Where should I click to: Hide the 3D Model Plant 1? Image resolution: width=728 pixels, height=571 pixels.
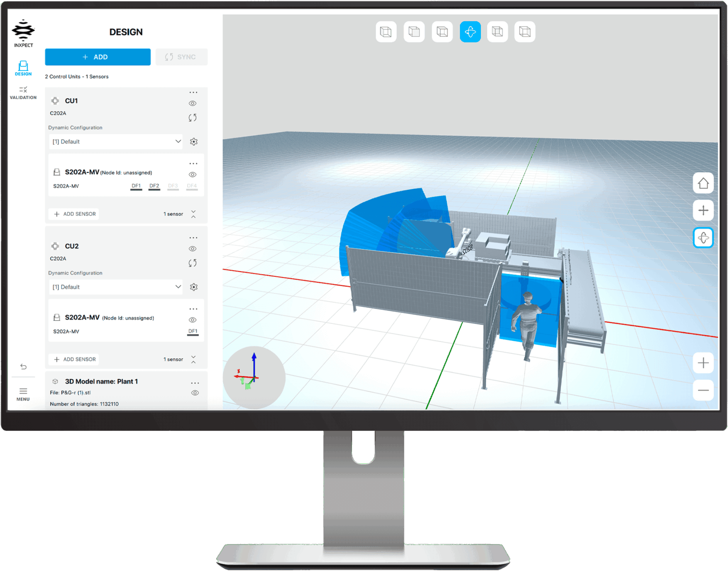(x=195, y=393)
